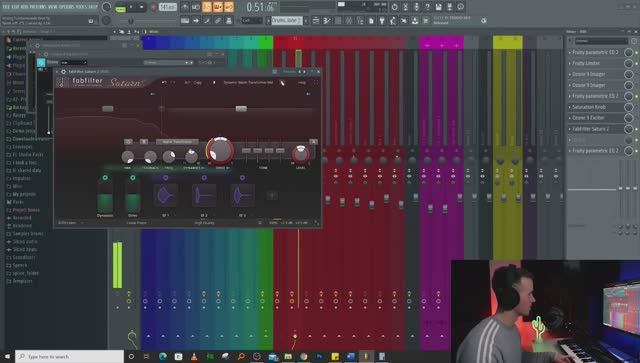Click the View piano roll toolbar icon
The width and height of the screenshot is (640, 363).
[327, 20]
